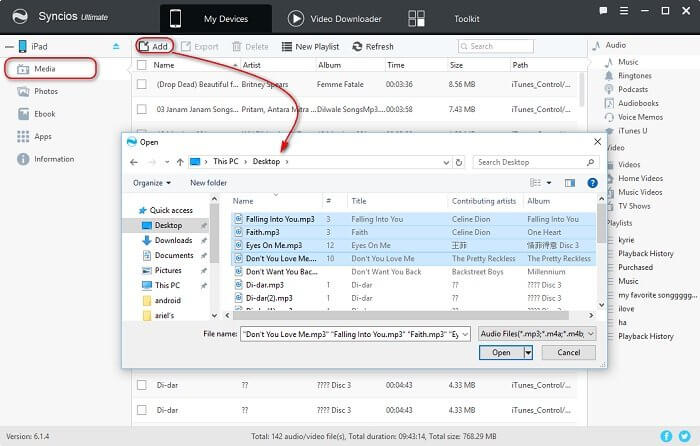This screenshot has width=700, height=446.
Task: Check the last Di-dar row checkbox
Action: pos(142,410)
